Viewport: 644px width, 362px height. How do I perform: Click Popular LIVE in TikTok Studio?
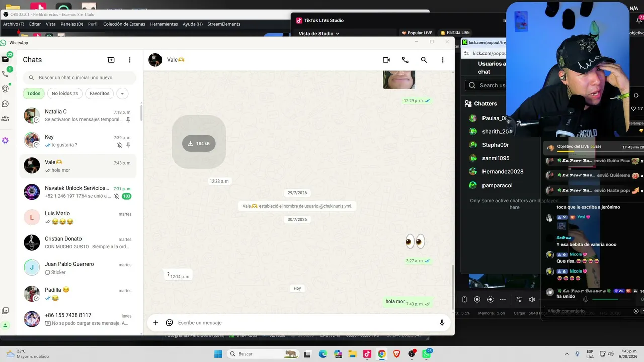click(x=417, y=33)
